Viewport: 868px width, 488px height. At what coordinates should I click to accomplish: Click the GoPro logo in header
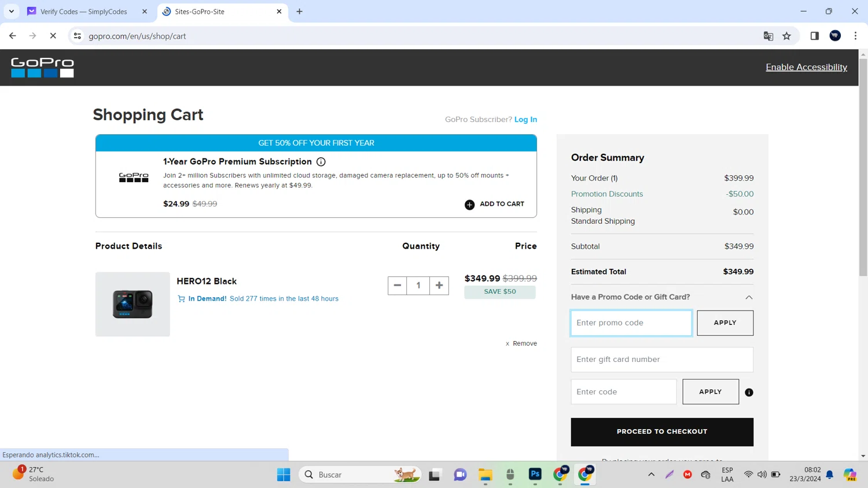pos(42,68)
